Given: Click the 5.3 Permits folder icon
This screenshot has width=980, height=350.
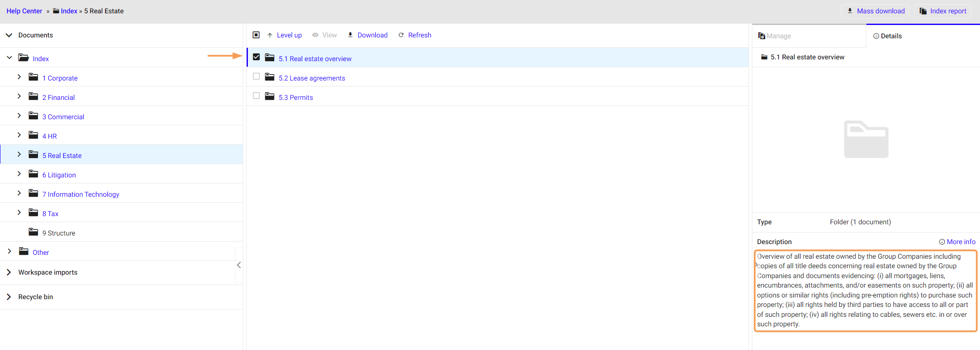Looking at the screenshot, I should [x=270, y=96].
